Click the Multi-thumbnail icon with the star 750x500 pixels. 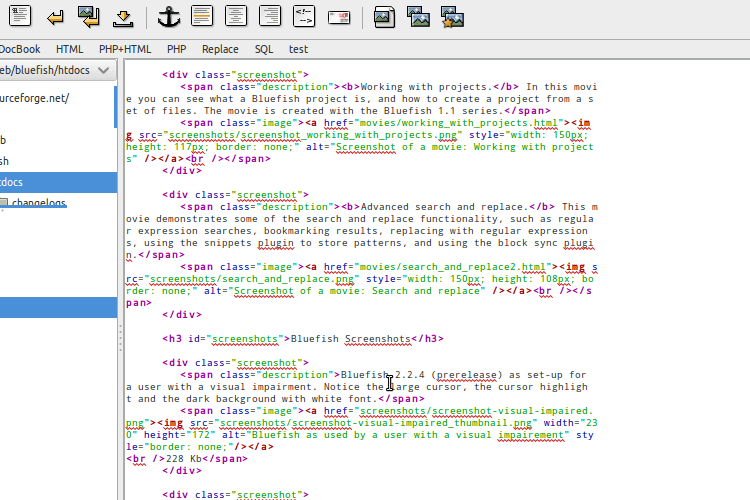(x=452, y=15)
